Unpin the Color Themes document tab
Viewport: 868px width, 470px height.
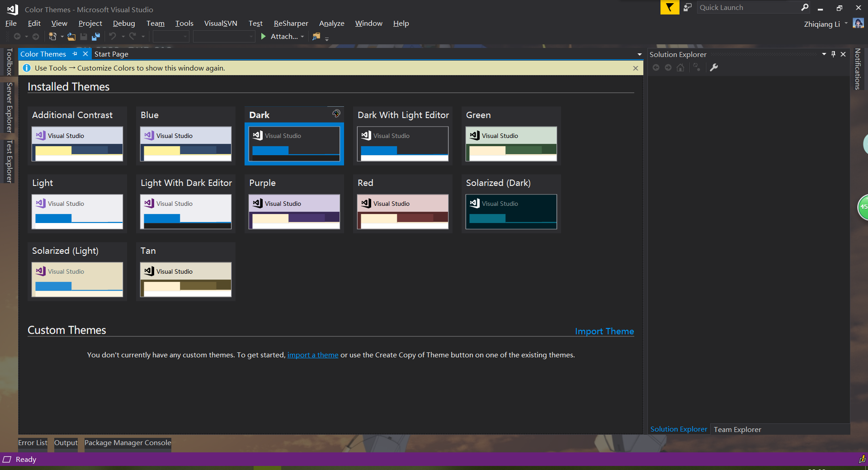tap(75, 54)
